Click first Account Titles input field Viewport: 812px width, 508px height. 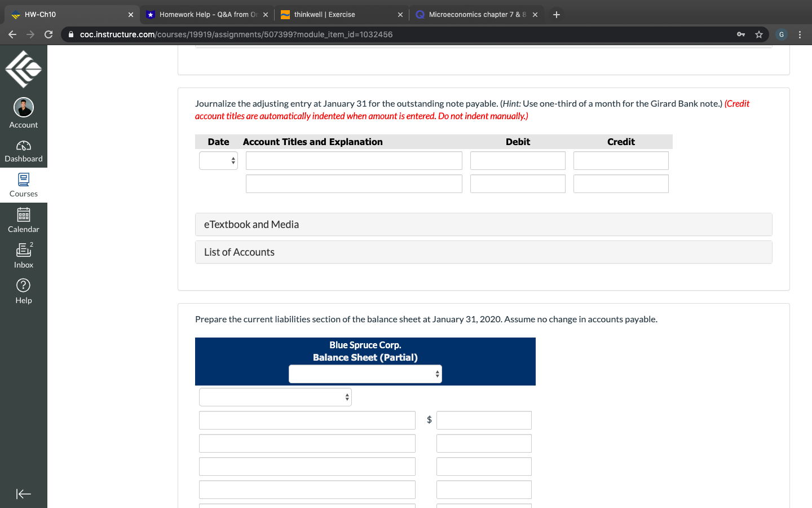[x=354, y=161]
